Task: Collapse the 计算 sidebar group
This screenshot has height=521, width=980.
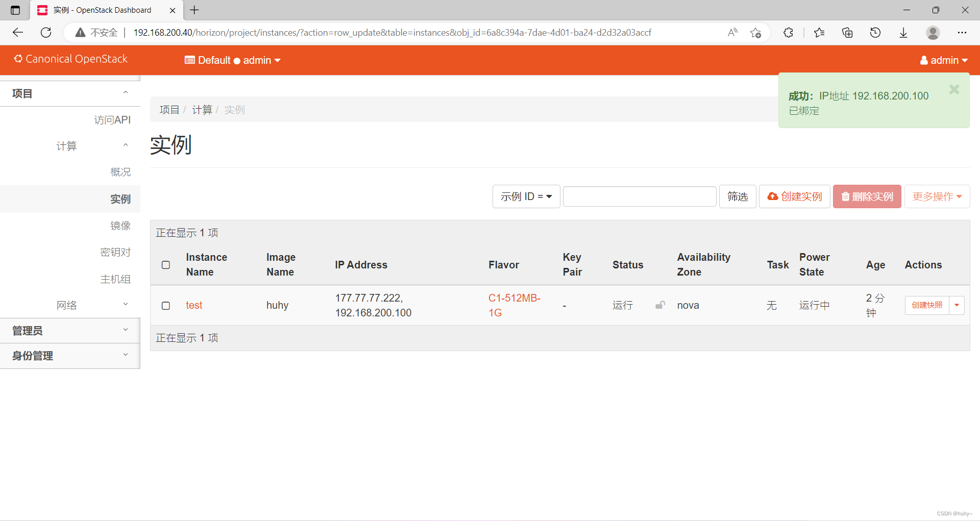Action: pos(70,146)
